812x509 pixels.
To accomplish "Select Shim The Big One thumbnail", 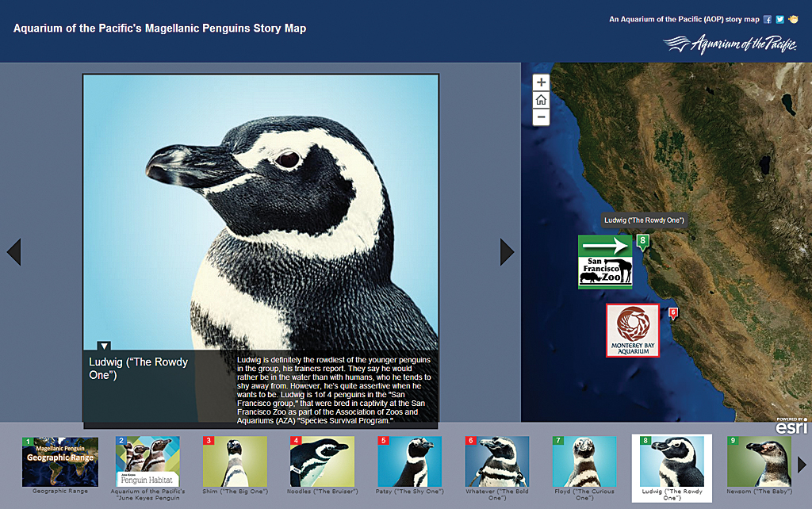I will click(x=235, y=461).
